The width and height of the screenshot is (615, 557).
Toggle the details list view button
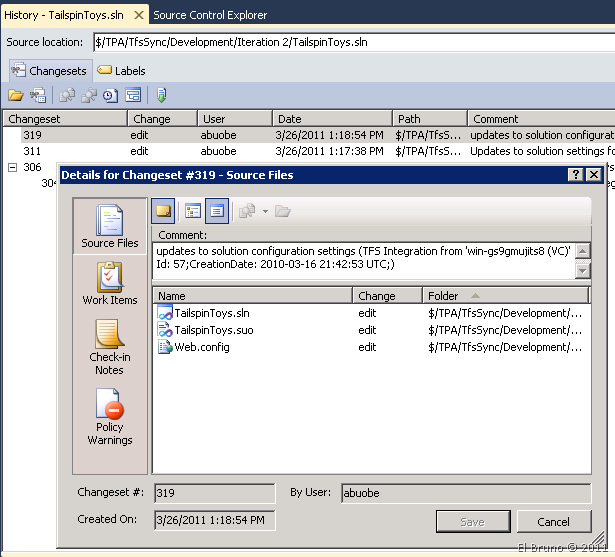(217, 210)
